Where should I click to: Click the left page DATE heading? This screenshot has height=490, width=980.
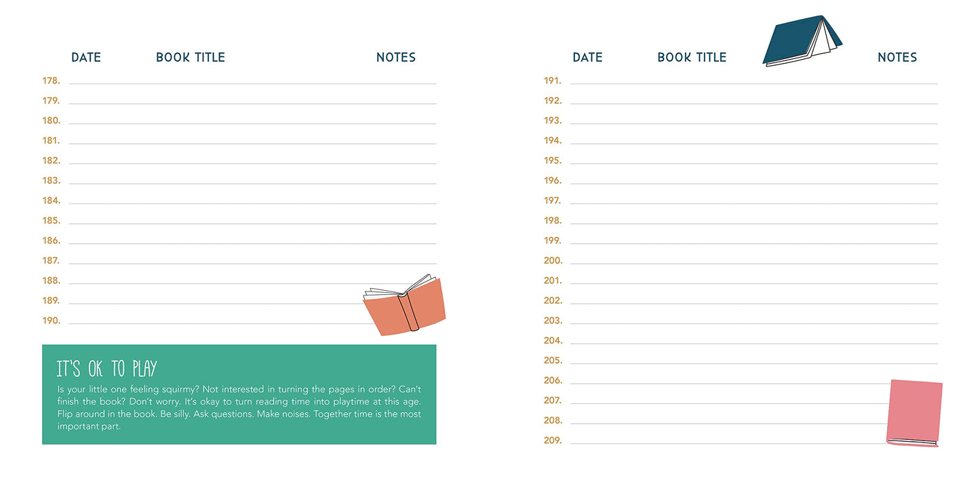pyautogui.click(x=86, y=58)
